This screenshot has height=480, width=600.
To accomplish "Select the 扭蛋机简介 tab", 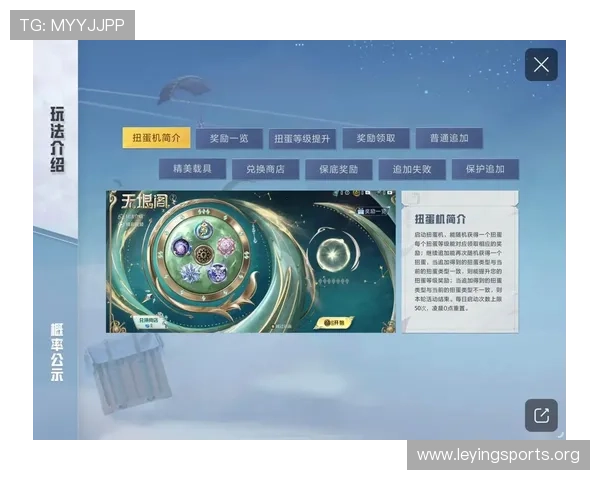I will (x=156, y=138).
